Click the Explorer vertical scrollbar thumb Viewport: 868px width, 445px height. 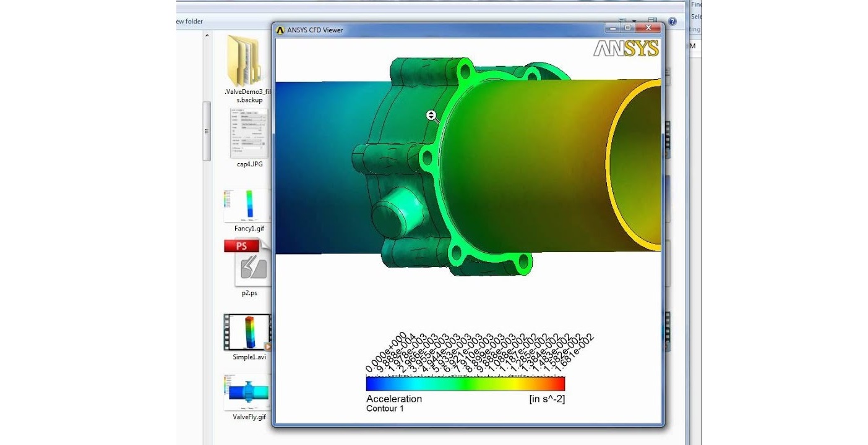pyautogui.click(x=207, y=131)
